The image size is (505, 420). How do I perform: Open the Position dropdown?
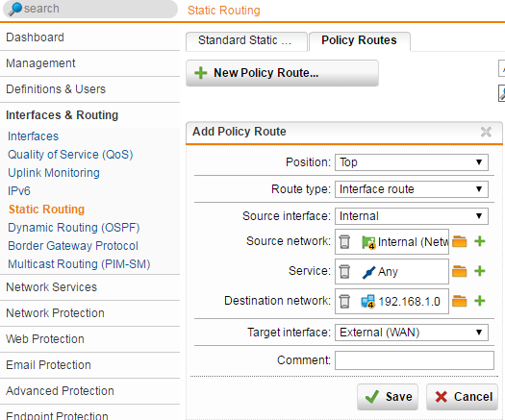[412, 162]
